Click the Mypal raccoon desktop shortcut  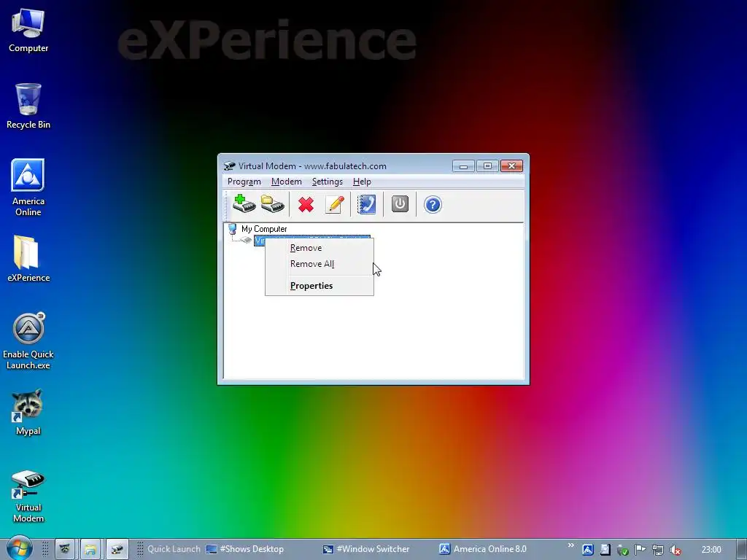[x=28, y=413]
